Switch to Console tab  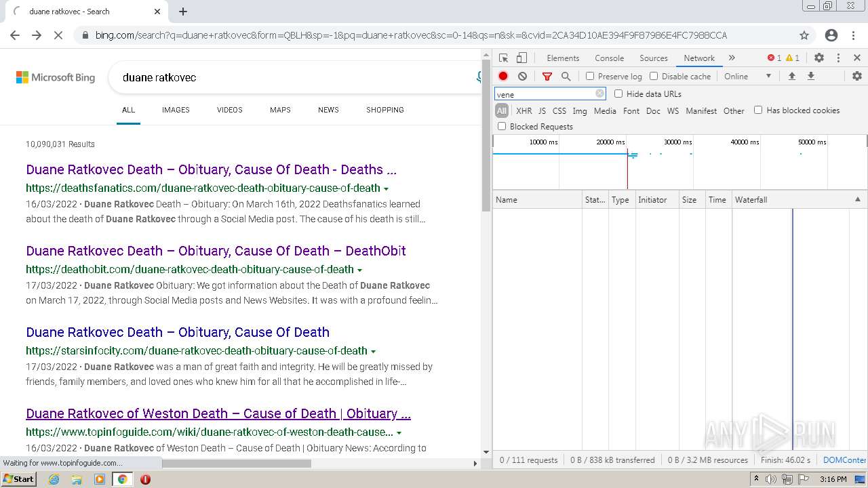coord(609,58)
